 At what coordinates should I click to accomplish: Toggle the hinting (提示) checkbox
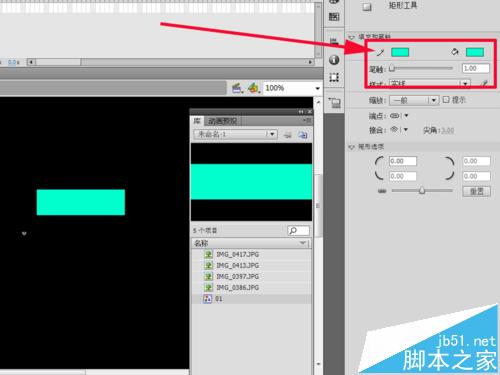coord(446,99)
